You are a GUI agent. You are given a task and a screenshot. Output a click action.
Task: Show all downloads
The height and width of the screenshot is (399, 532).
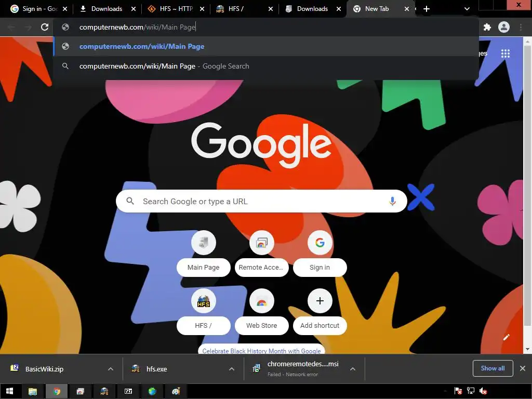coord(493,368)
